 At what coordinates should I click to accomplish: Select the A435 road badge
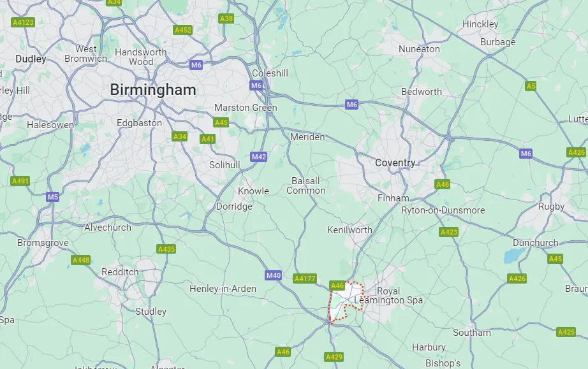[x=166, y=249]
